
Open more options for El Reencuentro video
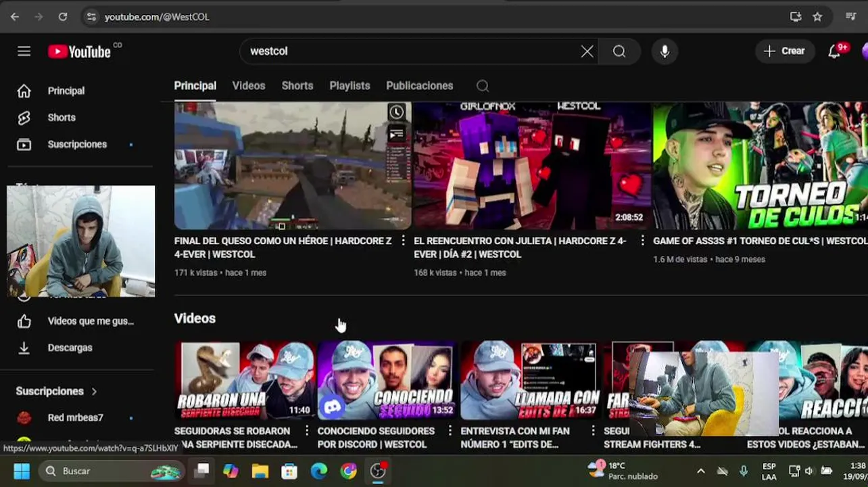[x=643, y=241]
